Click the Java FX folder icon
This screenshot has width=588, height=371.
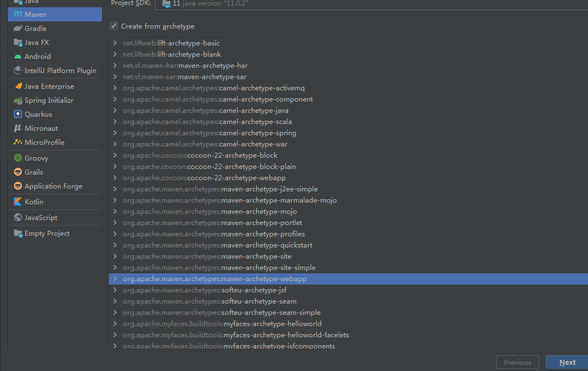17,43
